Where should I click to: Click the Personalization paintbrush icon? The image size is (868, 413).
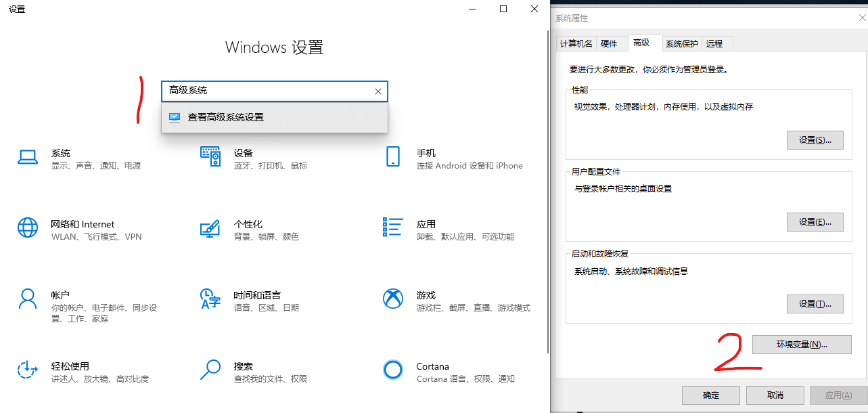pyautogui.click(x=210, y=228)
